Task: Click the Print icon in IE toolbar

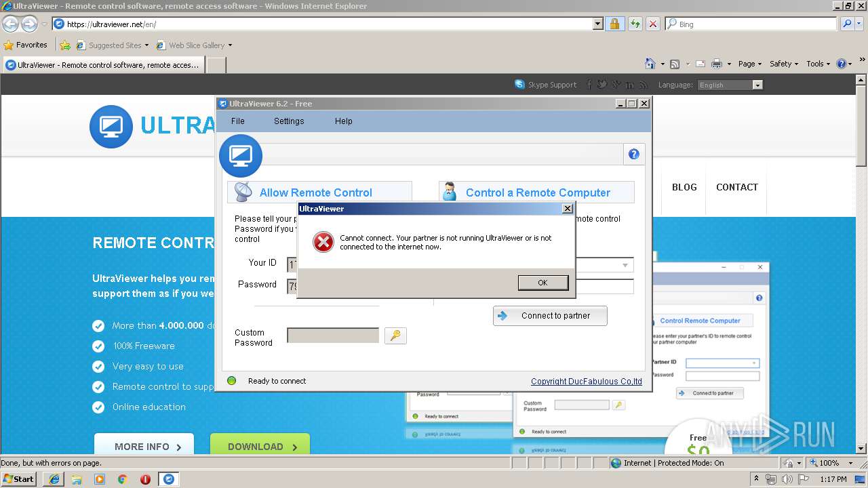Action: click(x=716, y=64)
